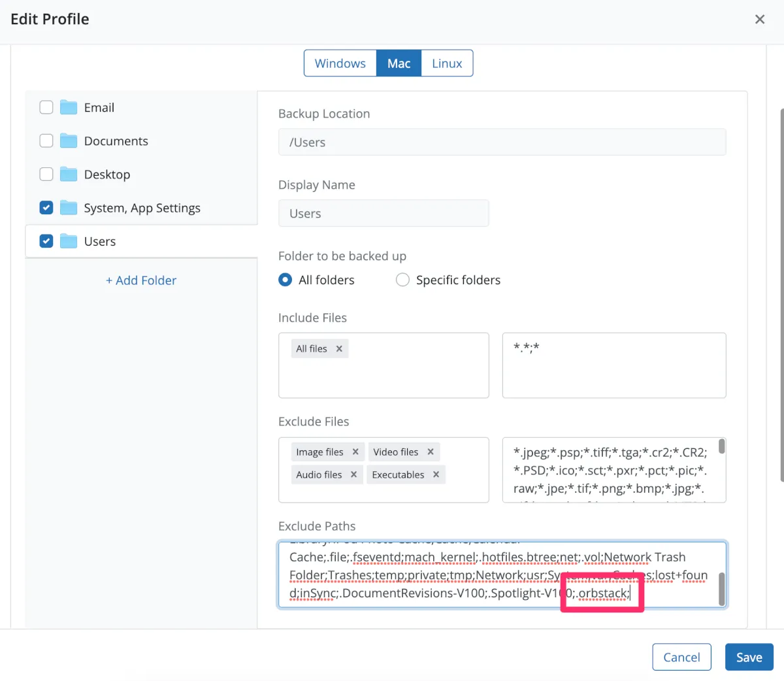784x681 pixels.
Task: Close the Edit Profile dialog
Action: 760,19
